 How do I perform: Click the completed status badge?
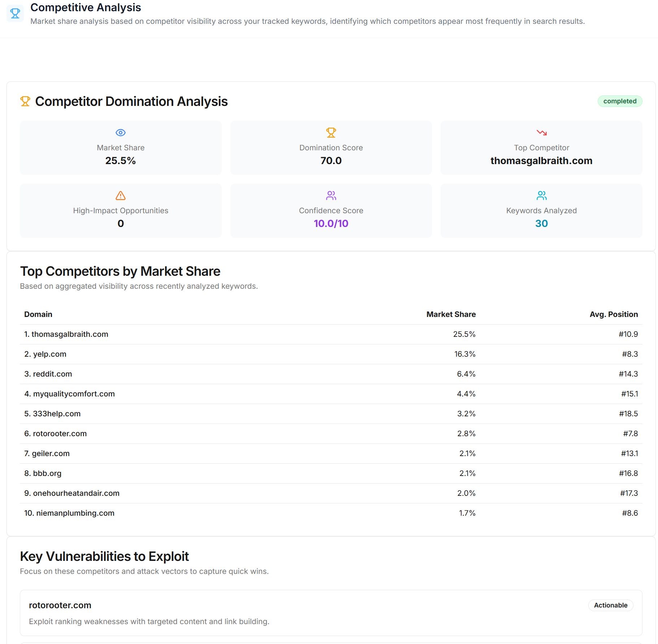pos(620,101)
